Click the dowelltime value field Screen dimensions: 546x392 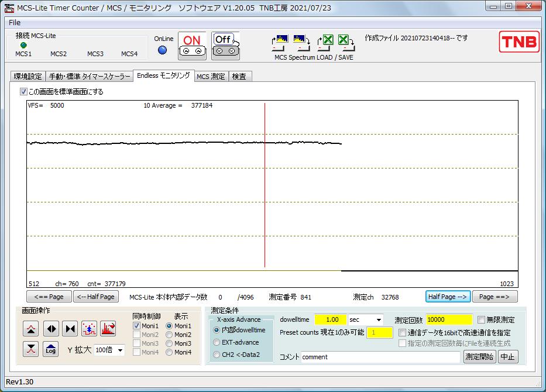pos(331,319)
